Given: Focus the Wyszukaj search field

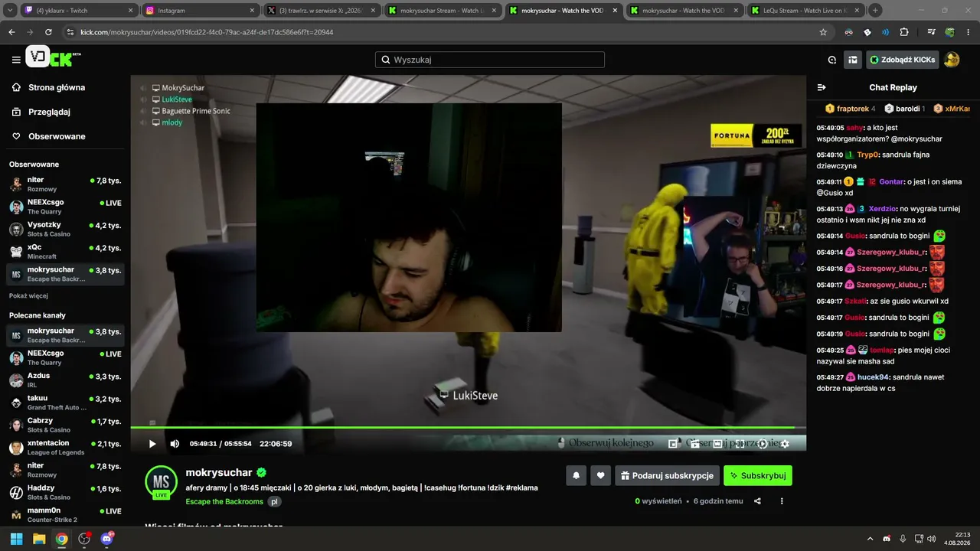Looking at the screenshot, I should coord(490,60).
